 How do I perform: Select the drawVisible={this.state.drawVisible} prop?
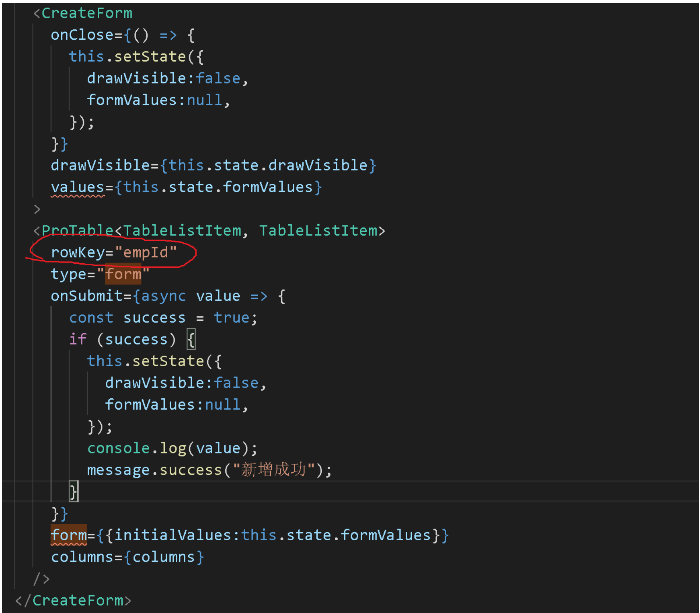click(x=213, y=165)
